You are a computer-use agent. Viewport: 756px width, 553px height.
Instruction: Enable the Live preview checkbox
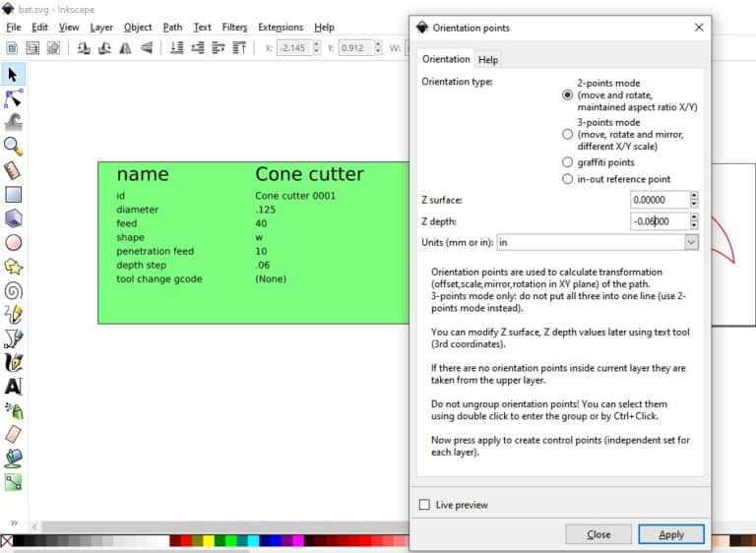[424, 505]
